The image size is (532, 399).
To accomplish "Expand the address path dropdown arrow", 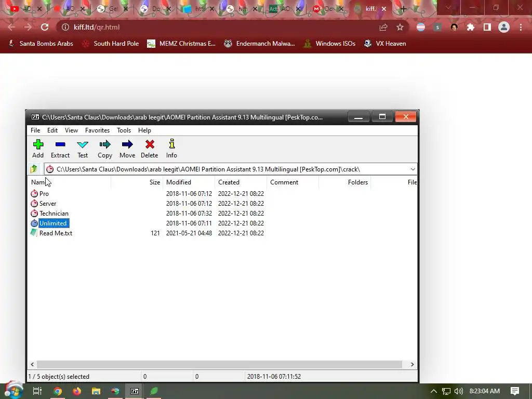I will pyautogui.click(x=413, y=169).
